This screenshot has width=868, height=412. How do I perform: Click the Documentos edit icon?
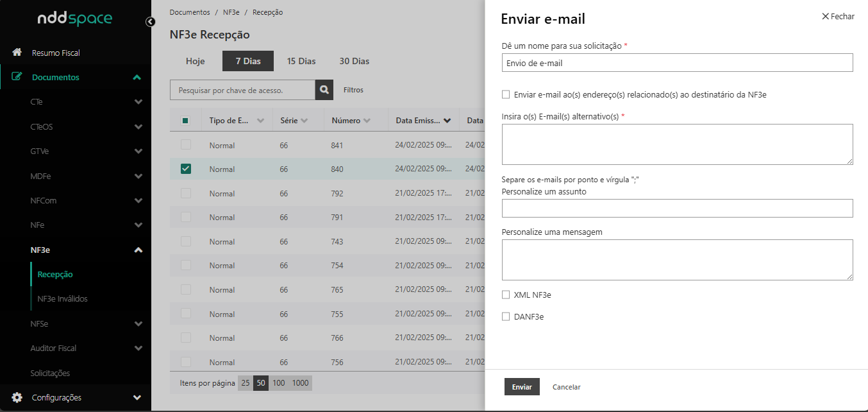click(17, 77)
